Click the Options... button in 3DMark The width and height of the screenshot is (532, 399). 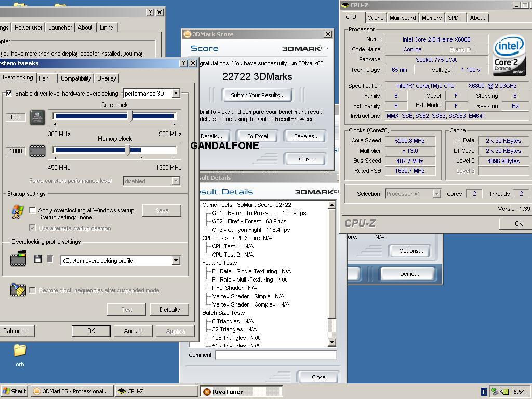[x=411, y=251]
